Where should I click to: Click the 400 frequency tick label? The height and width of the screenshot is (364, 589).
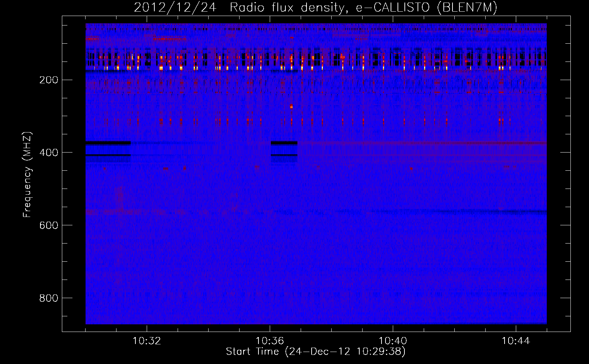tap(49, 153)
